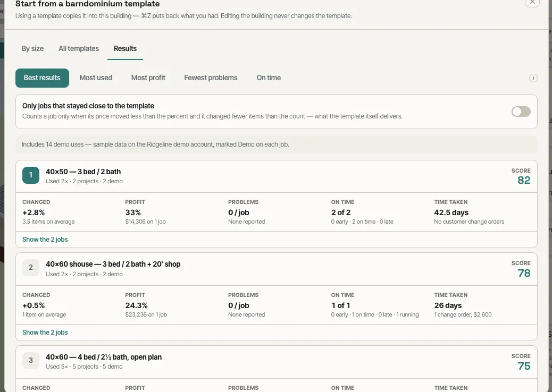Viewport: 552px width, 392px height.
Task: Click No customer change orders text
Action: (469, 222)
